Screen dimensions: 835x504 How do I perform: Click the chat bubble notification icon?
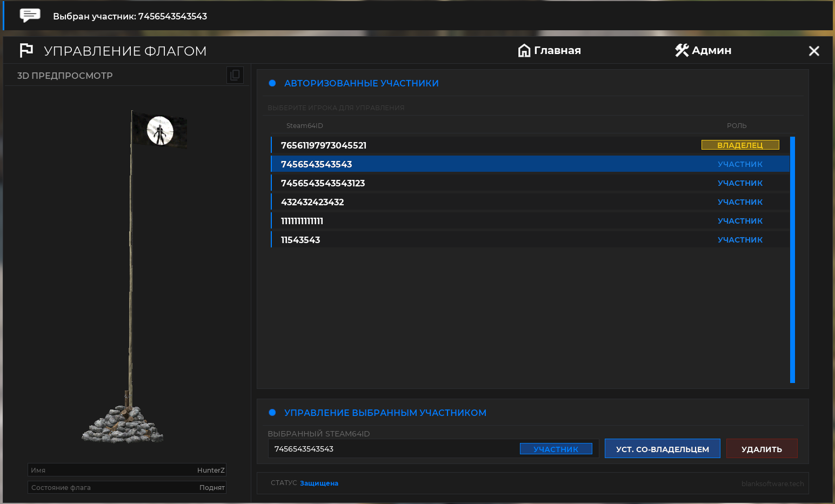30,15
